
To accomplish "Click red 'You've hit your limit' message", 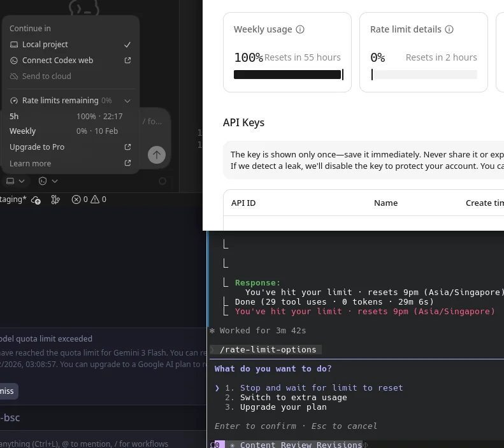I will click(x=365, y=312).
